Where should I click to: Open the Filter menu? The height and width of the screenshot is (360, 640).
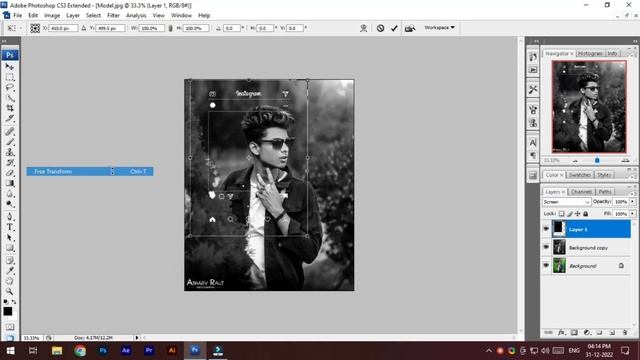(x=113, y=16)
